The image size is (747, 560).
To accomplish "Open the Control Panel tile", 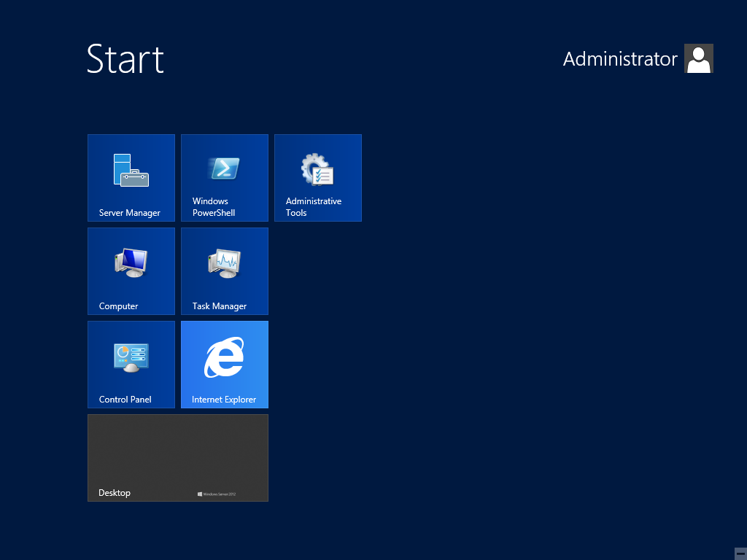I will [131, 365].
